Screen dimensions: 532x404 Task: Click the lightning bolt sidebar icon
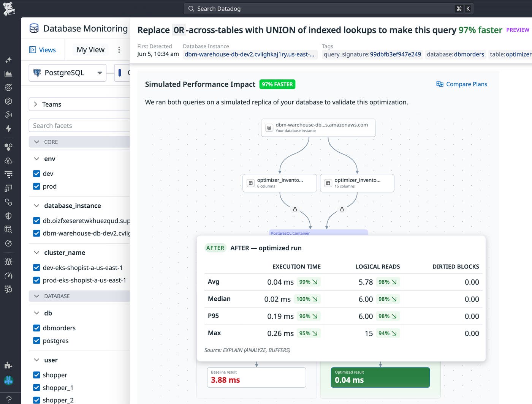click(x=8, y=129)
